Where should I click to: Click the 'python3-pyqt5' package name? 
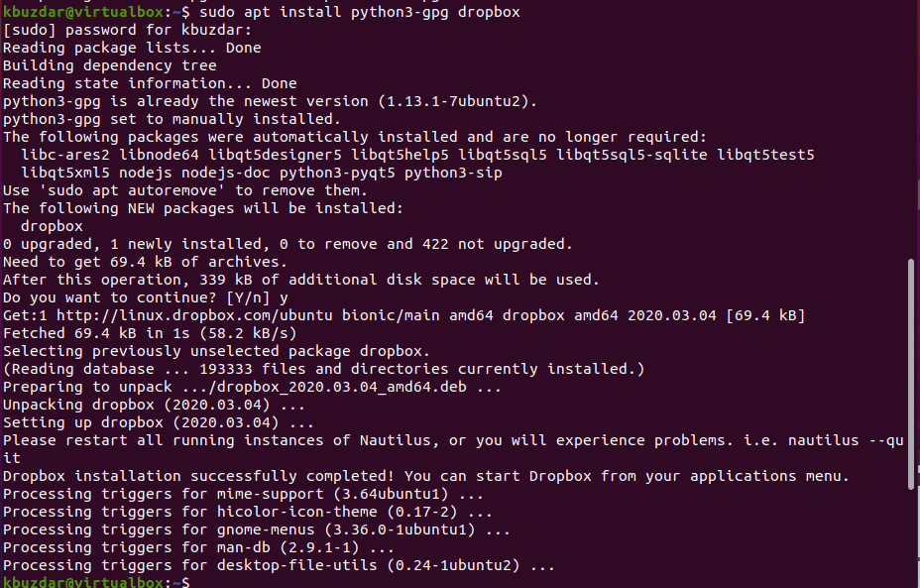coord(337,174)
